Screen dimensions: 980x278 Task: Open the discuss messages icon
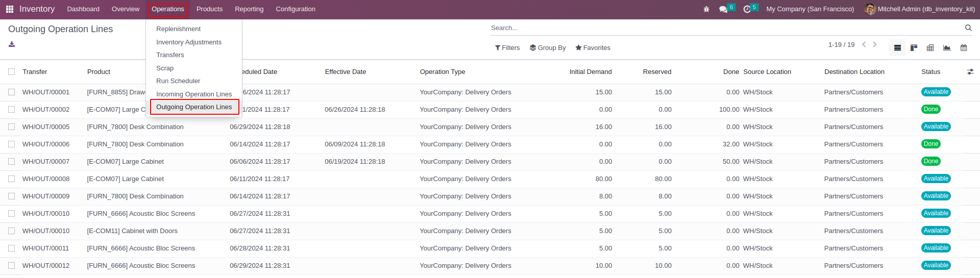coord(723,9)
